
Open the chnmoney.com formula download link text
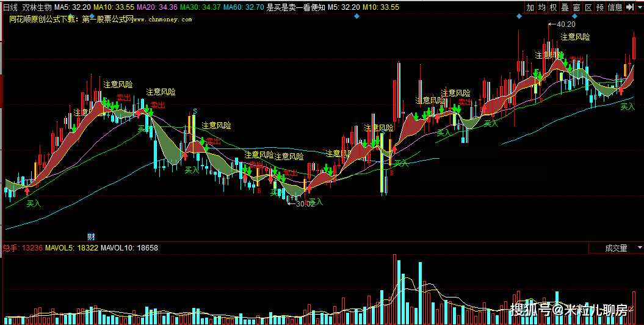(101, 20)
